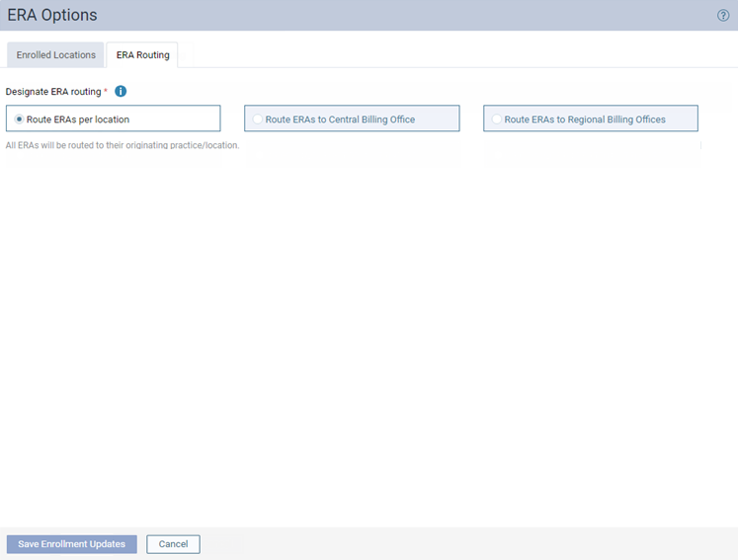Viewport: 738px width, 560px height.
Task: Select the ERA Routing tab
Action: [x=142, y=55]
